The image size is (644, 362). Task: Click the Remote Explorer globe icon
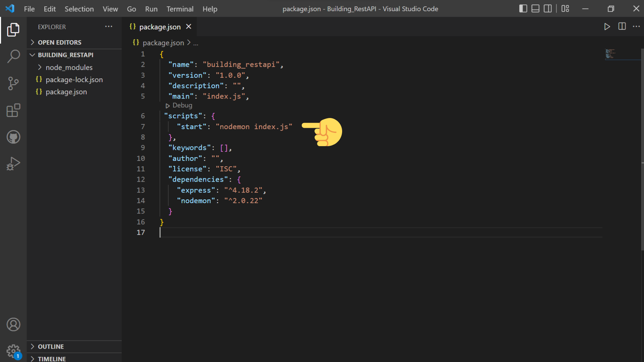(13, 137)
